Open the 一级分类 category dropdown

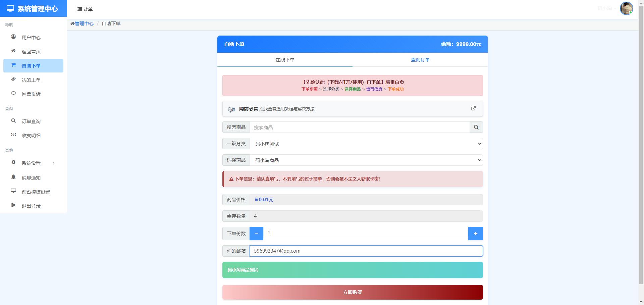click(x=366, y=144)
